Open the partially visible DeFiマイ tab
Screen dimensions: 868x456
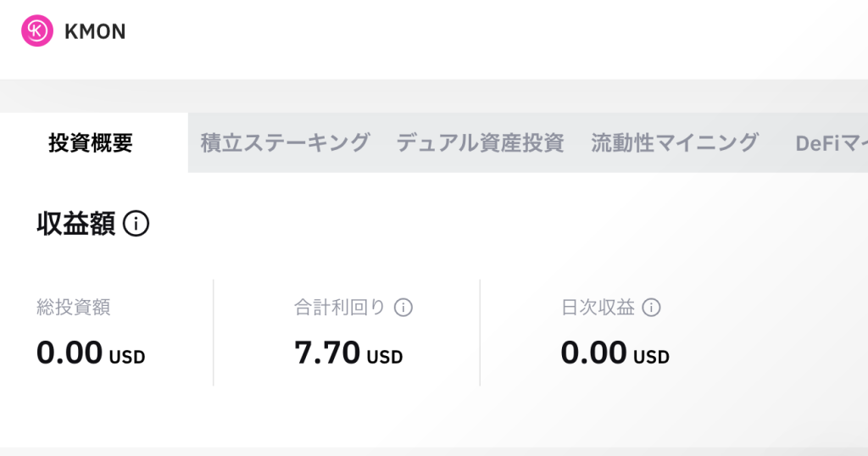pyautogui.click(x=830, y=143)
